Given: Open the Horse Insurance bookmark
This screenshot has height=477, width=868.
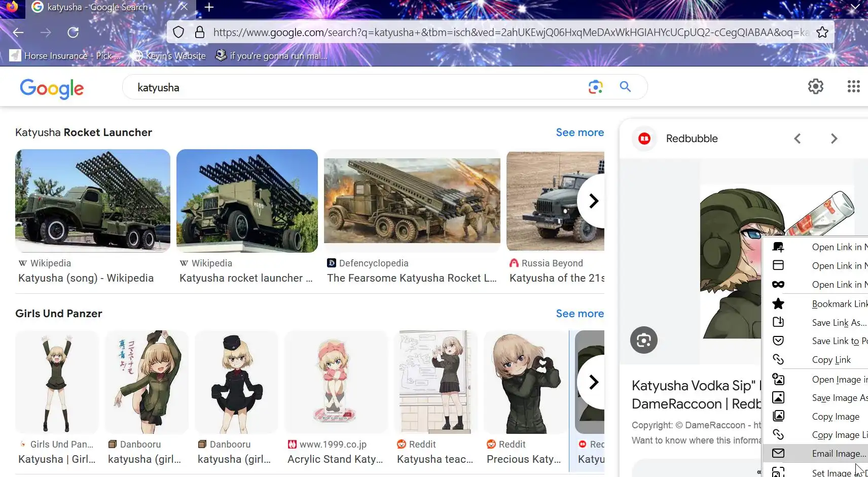Looking at the screenshot, I should (65, 56).
